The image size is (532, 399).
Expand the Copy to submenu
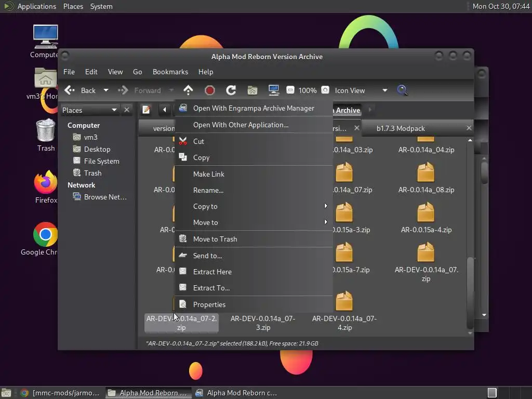tap(254, 206)
